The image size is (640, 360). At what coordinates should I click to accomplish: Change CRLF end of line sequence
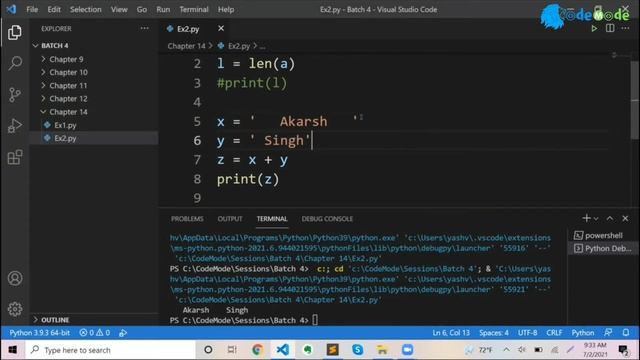tap(554, 333)
